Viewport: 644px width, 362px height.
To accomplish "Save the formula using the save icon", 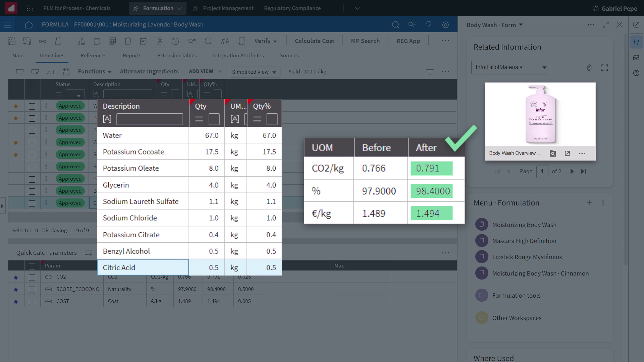I will [x=12, y=41].
